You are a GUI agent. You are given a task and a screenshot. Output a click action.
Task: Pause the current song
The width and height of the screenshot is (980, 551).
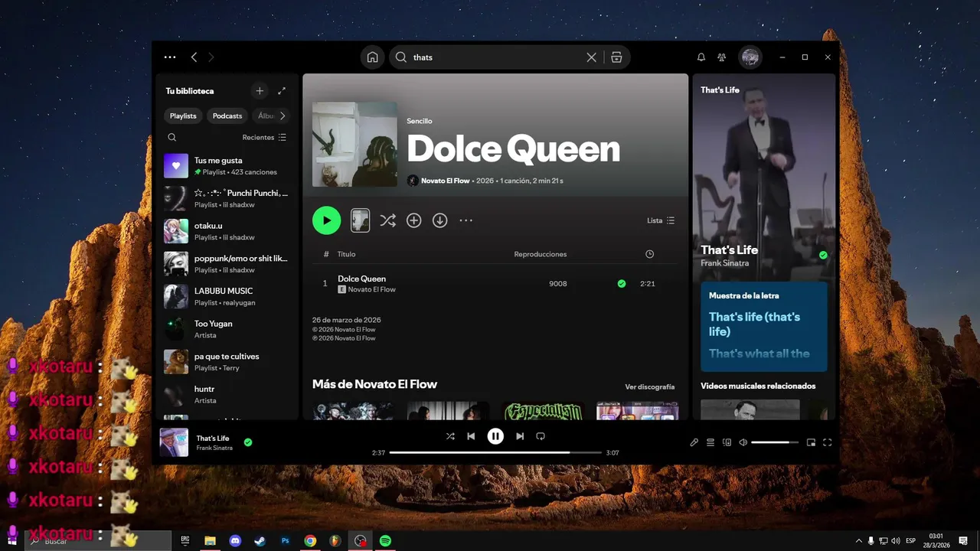pyautogui.click(x=495, y=436)
